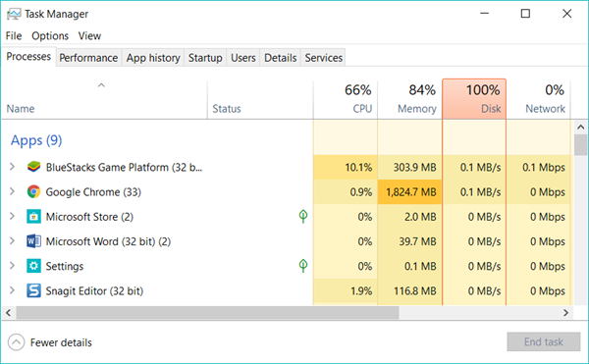Sort by the CPU column header

pyautogui.click(x=346, y=100)
